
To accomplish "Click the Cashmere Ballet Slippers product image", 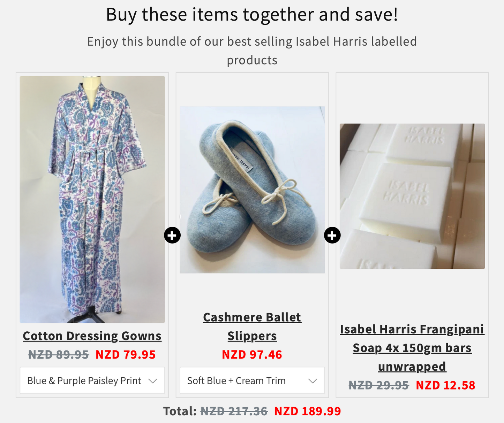I will (x=252, y=190).
